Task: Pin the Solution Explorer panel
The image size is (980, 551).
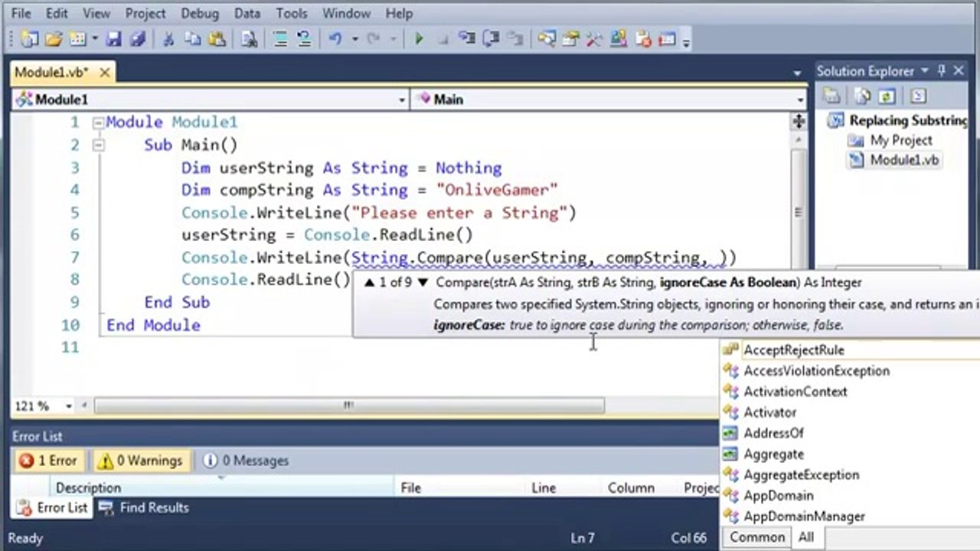Action: coord(942,70)
